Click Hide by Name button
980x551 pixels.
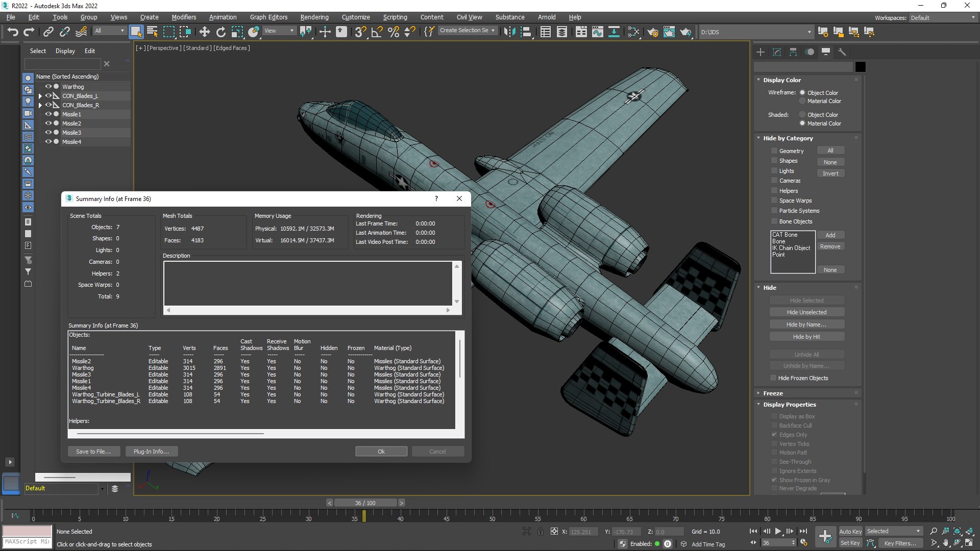click(x=806, y=324)
